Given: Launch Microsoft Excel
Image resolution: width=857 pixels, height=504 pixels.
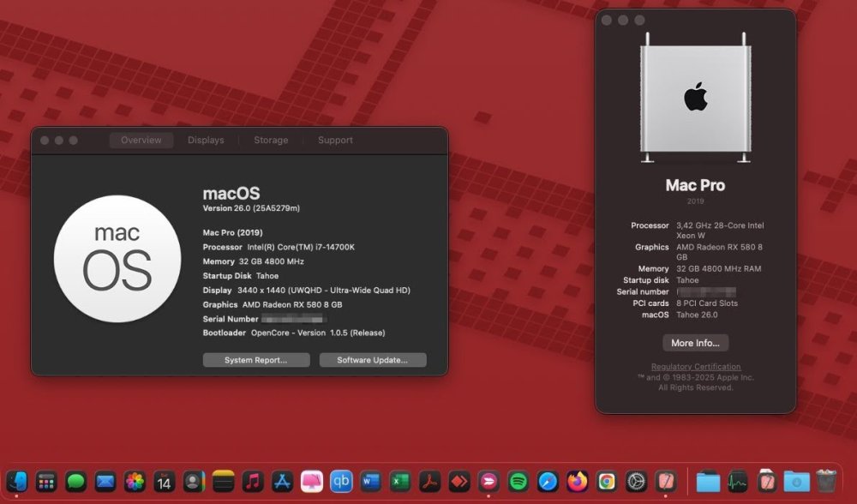Looking at the screenshot, I should [x=400, y=482].
